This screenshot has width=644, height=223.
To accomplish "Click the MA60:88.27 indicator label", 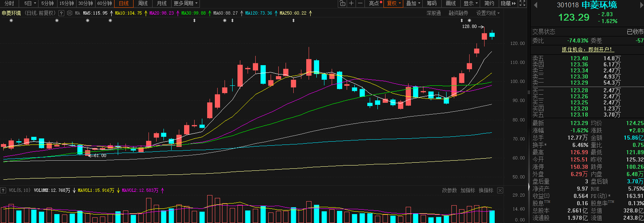I will 226,13.
